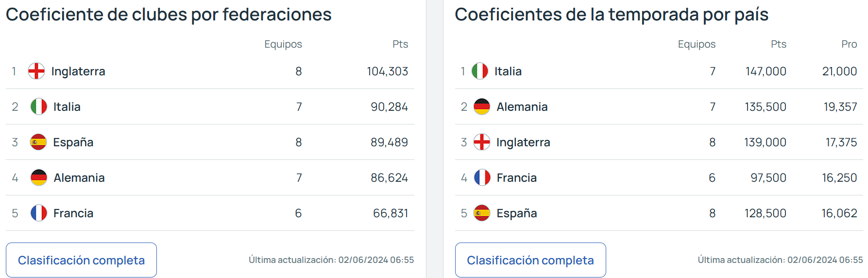Click the France flag in club coefficients table
The image size is (868, 278).
[x=39, y=213]
